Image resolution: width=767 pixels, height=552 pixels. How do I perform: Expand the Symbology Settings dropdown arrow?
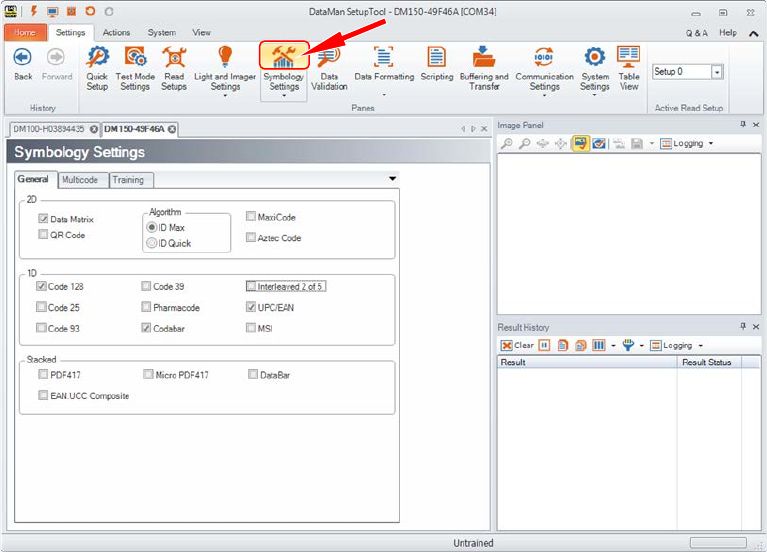284,97
